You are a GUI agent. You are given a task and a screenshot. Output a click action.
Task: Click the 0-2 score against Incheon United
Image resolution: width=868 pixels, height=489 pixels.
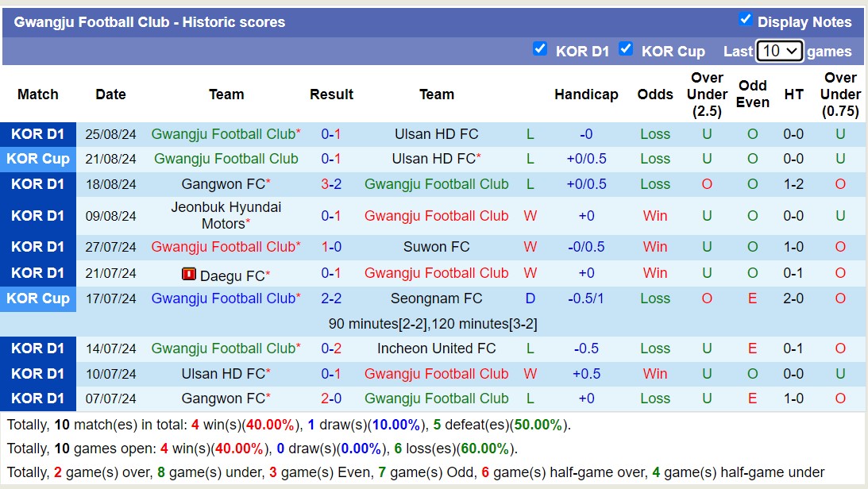331,348
